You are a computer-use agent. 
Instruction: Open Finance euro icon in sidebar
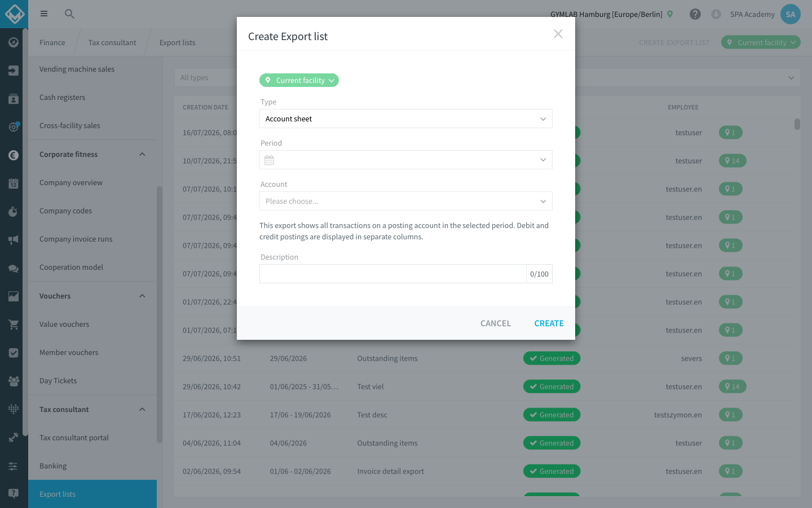(14, 155)
